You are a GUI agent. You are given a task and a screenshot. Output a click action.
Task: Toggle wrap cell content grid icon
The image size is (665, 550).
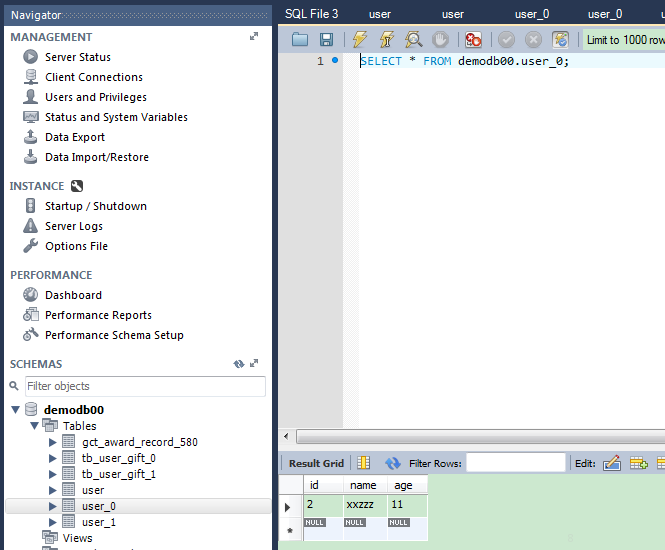pyautogui.click(x=363, y=463)
